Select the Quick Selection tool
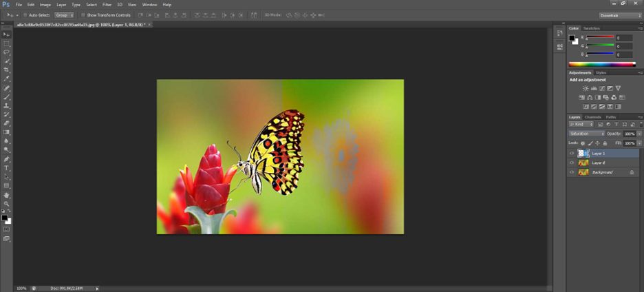Viewport: 644px width, 292px height. coord(7,61)
